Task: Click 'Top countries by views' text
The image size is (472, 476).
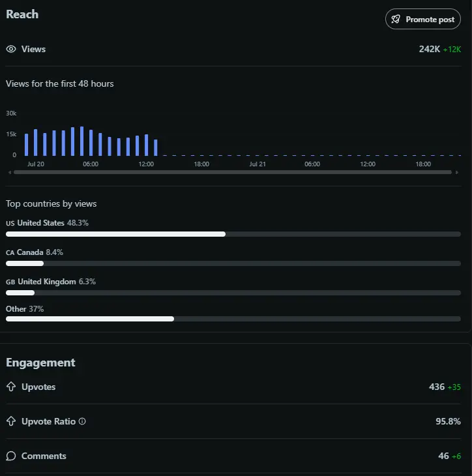Action: coord(51,203)
